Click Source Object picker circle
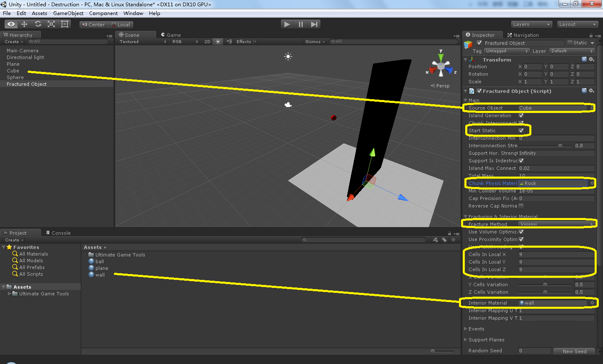Viewport: 603px width, 364px height. (x=592, y=108)
